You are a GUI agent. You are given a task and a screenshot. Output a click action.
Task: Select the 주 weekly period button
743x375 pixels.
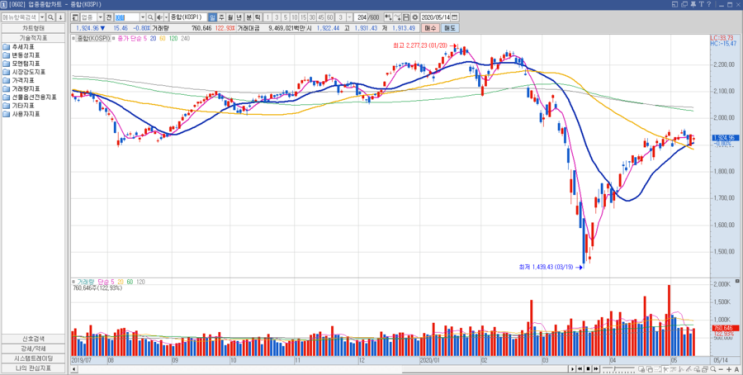221,17
